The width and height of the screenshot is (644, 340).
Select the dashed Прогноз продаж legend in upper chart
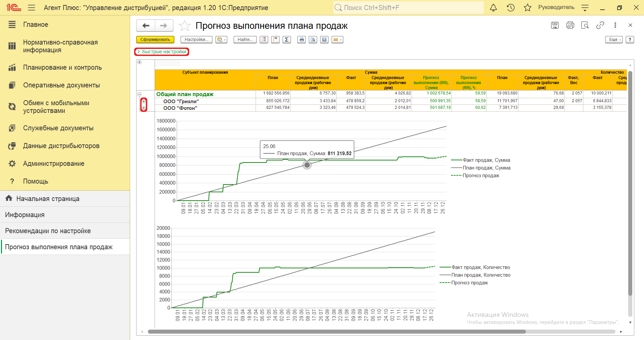tap(475, 176)
